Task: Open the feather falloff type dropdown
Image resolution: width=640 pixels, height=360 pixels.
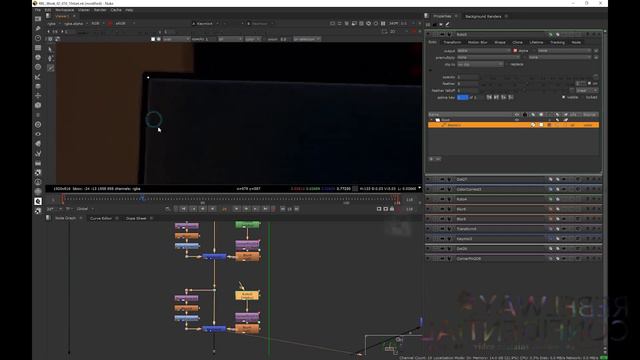Action: point(587,90)
